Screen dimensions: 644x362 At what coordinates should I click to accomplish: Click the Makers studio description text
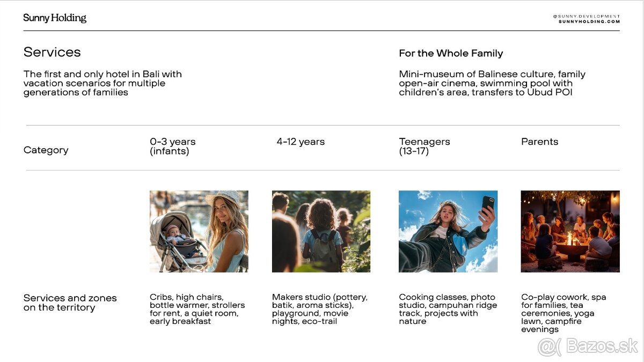320,309
